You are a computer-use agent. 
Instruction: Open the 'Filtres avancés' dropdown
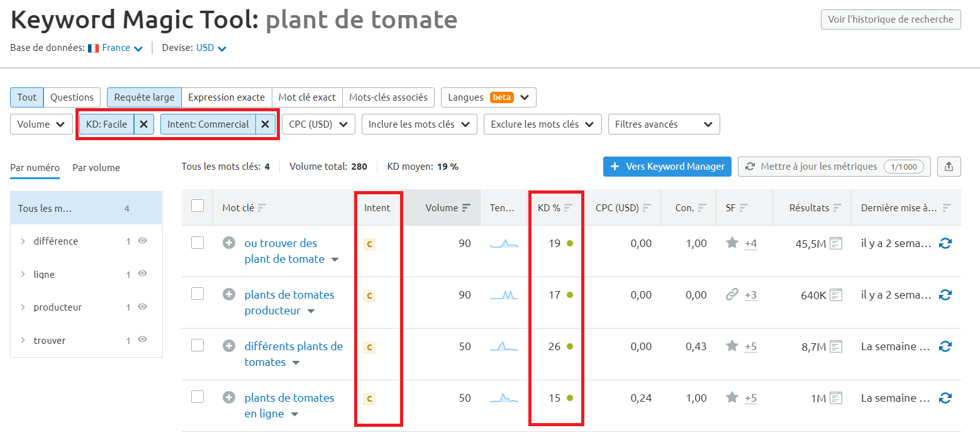tap(664, 124)
